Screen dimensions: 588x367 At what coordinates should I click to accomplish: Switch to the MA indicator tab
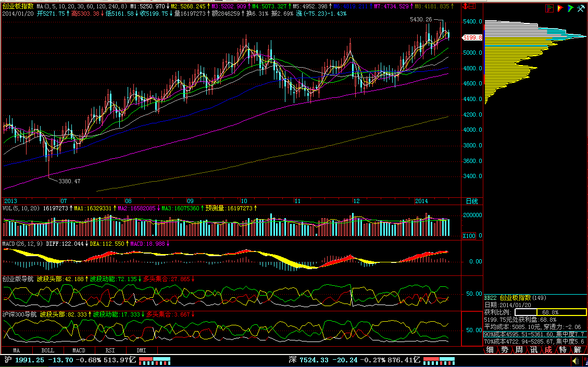[17, 350]
